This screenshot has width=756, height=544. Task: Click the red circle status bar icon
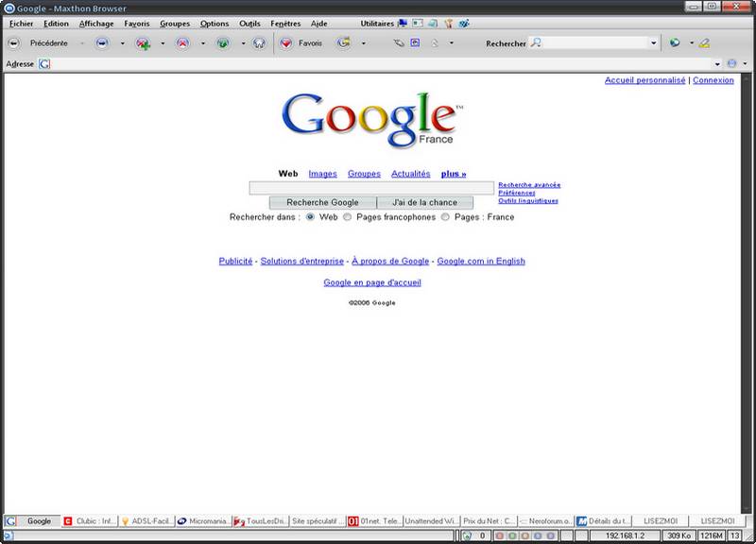(x=500, y=535)
